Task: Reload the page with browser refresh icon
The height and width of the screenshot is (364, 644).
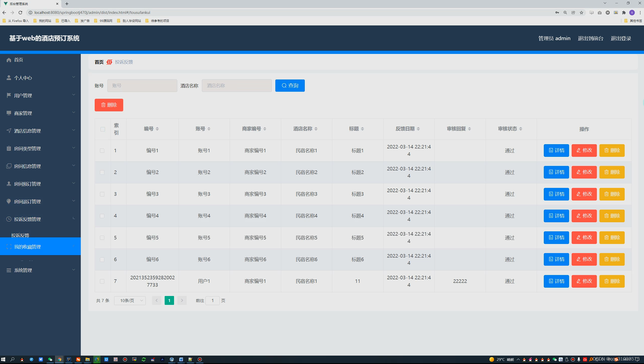Action: click(x=20, y=12)
